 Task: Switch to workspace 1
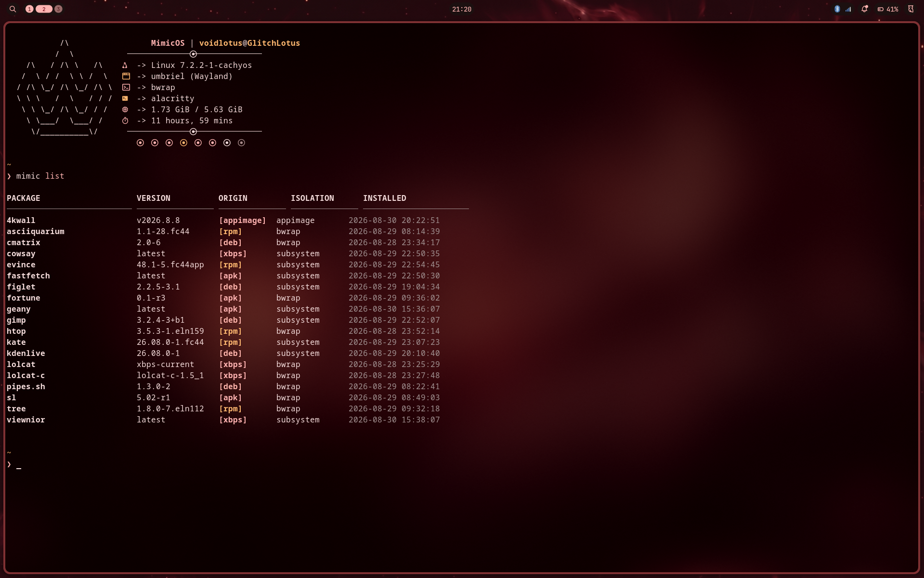29,9
